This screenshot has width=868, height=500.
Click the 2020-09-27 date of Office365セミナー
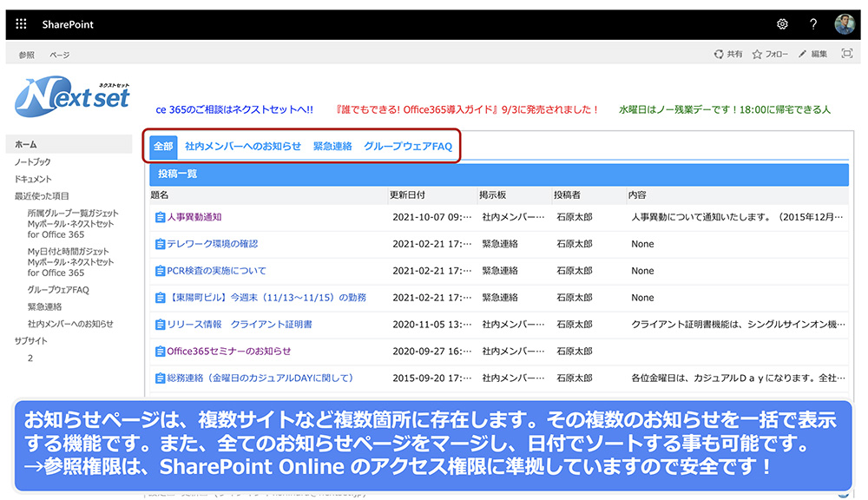[x=431, y=351]
